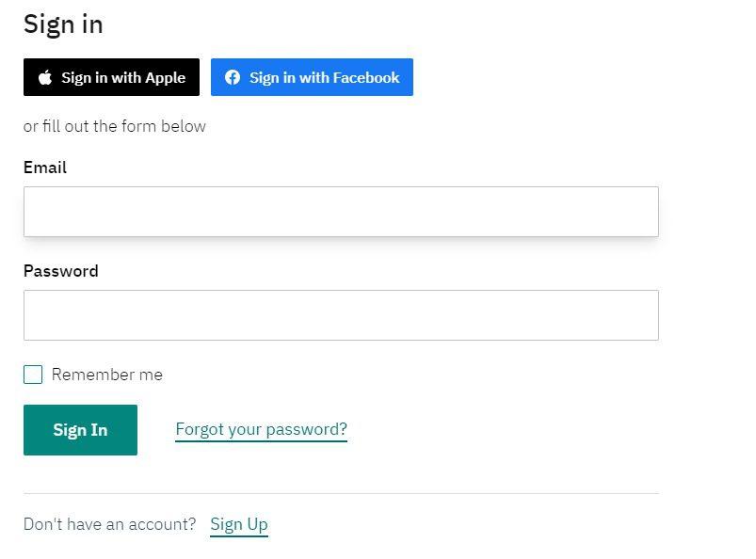This screenshot has width=756, height=559.
Task: Focus the Password input field
Action: click(x=341, y=315)
